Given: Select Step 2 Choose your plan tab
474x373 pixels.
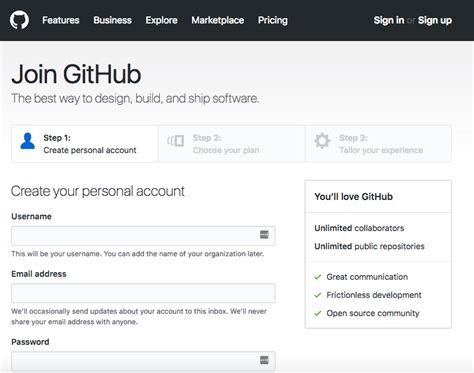Looking at the screenshot, I should pyautogui.click(x=232, y=144).
